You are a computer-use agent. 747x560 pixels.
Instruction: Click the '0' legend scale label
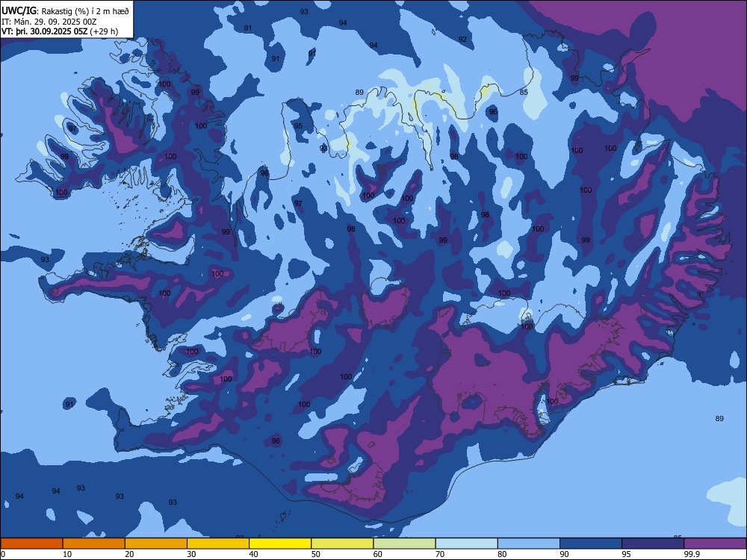click(x=3, y=554)
